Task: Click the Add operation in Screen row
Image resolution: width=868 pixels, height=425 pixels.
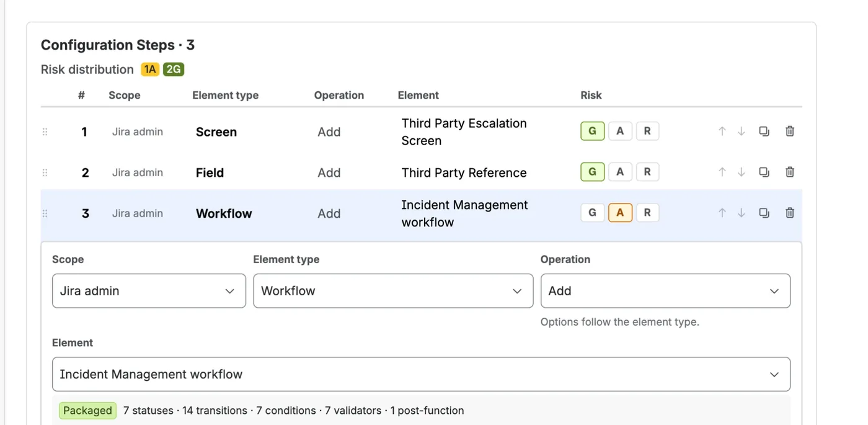Action: click(x=329, y=132)
